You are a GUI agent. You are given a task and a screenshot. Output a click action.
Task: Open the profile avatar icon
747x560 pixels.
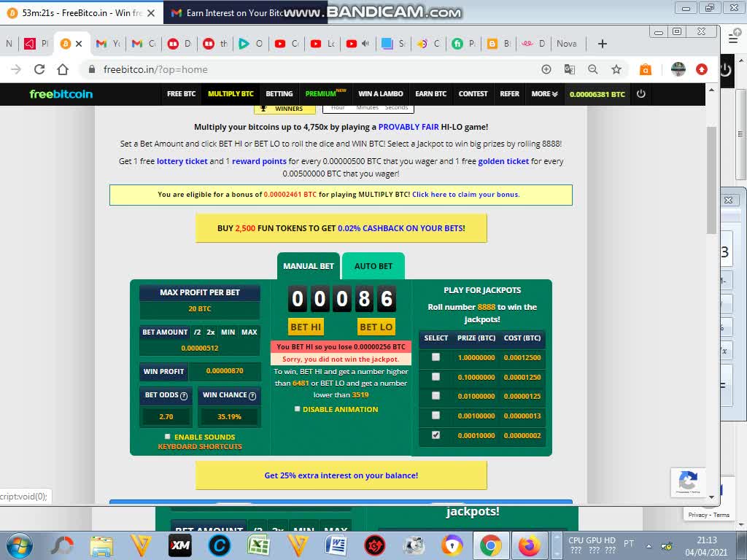pyautogui.click(x=678, y=69)
